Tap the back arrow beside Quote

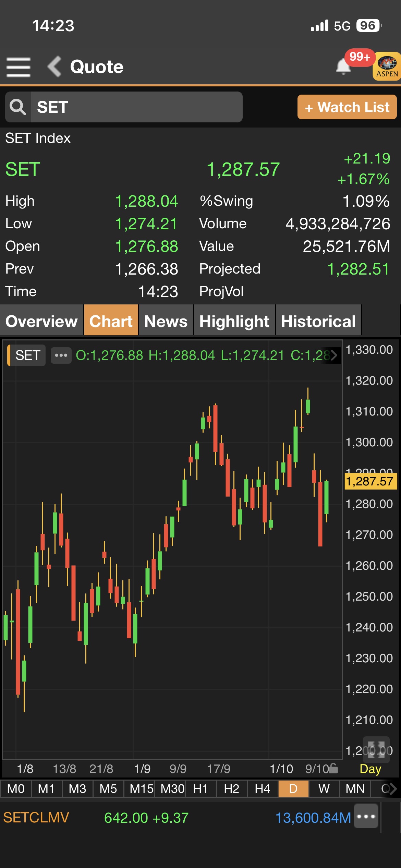(54, 67)
